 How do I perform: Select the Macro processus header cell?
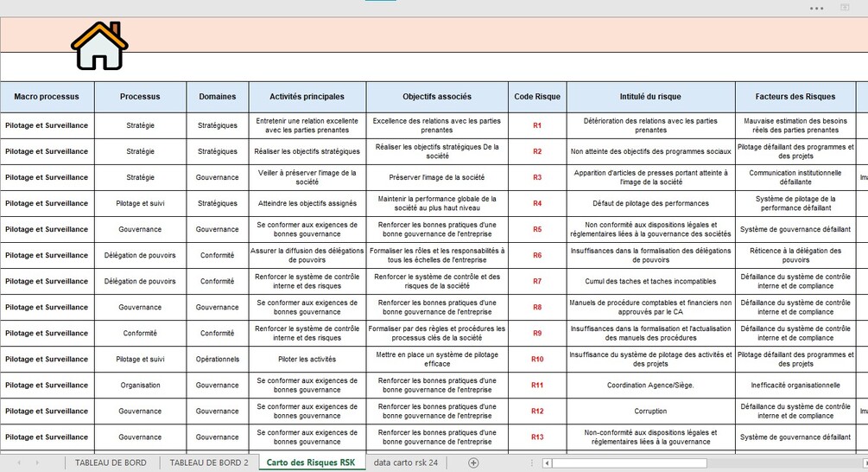point(47,97)
